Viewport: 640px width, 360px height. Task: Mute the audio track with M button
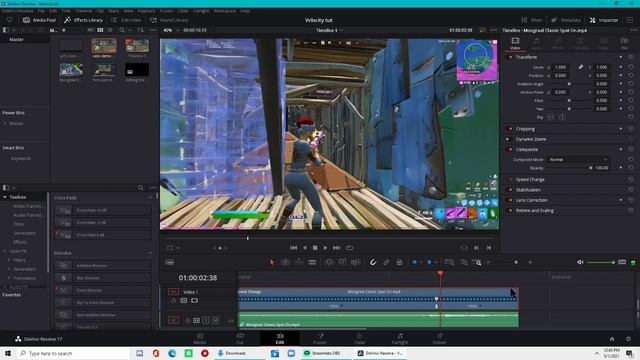tap(216, 320)
